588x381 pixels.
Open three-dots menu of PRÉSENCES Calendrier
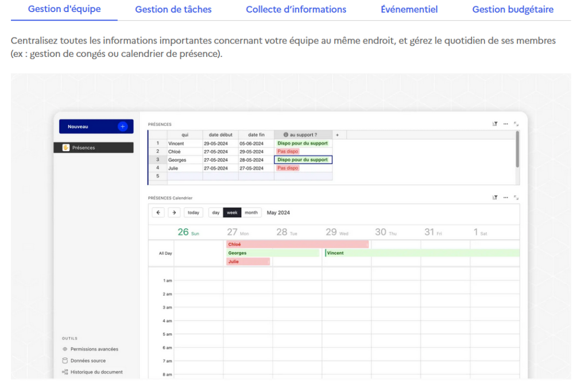[x=505, y=198]
